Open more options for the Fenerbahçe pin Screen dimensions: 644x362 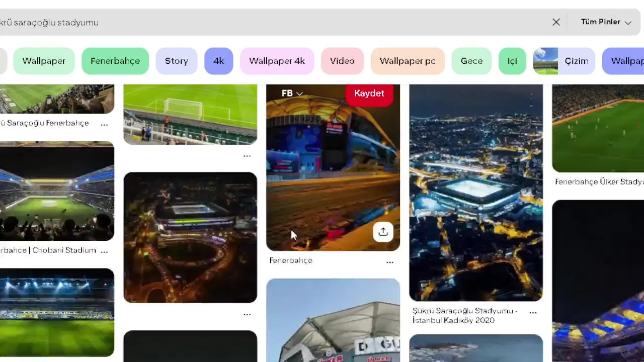(390, 262)
